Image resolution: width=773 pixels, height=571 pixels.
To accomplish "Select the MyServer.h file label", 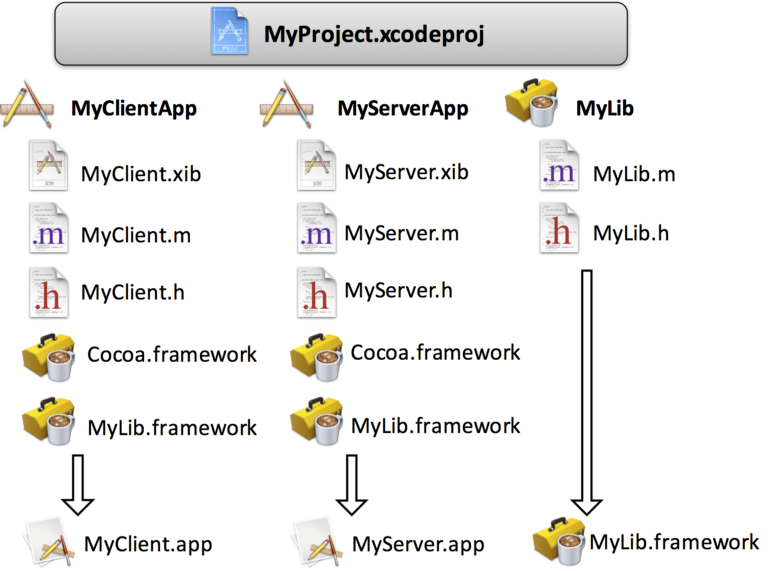I will coord(398,291).
